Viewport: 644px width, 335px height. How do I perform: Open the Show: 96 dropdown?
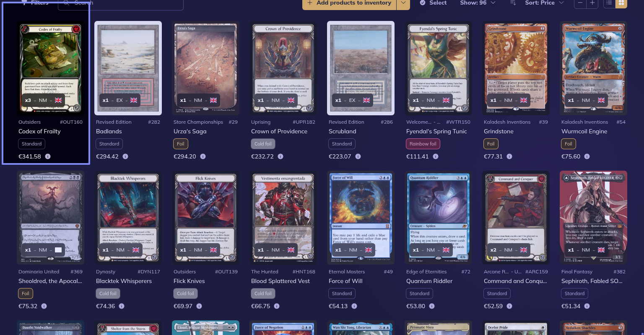tap(478, 3)
